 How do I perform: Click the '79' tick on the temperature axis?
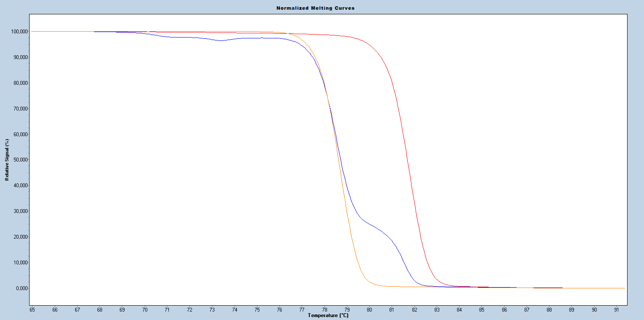pyautogui.click(x=347, y=310)
